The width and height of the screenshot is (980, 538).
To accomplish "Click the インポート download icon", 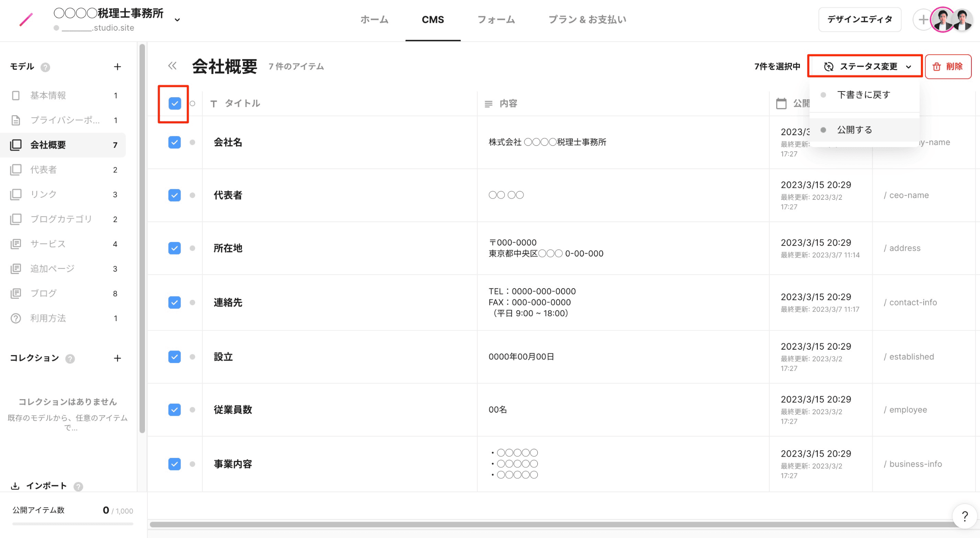I will [x=15, y=486].
